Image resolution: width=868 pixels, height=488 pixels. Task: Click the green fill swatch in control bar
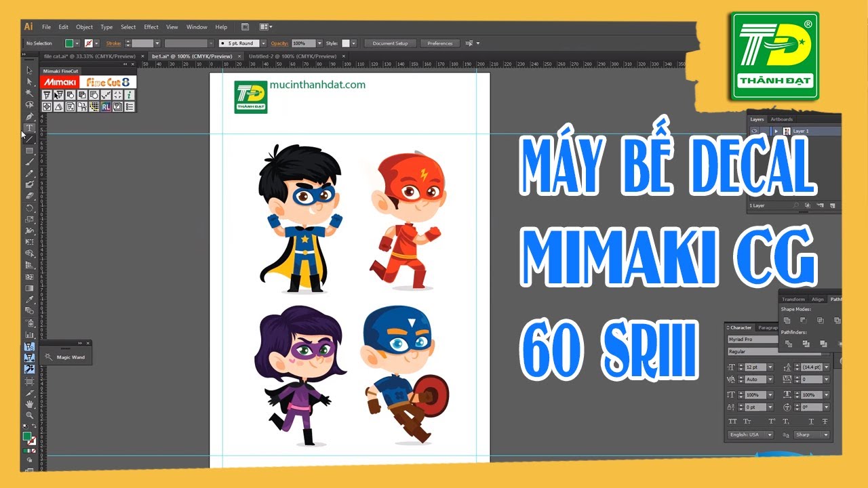tap(68, 43)
